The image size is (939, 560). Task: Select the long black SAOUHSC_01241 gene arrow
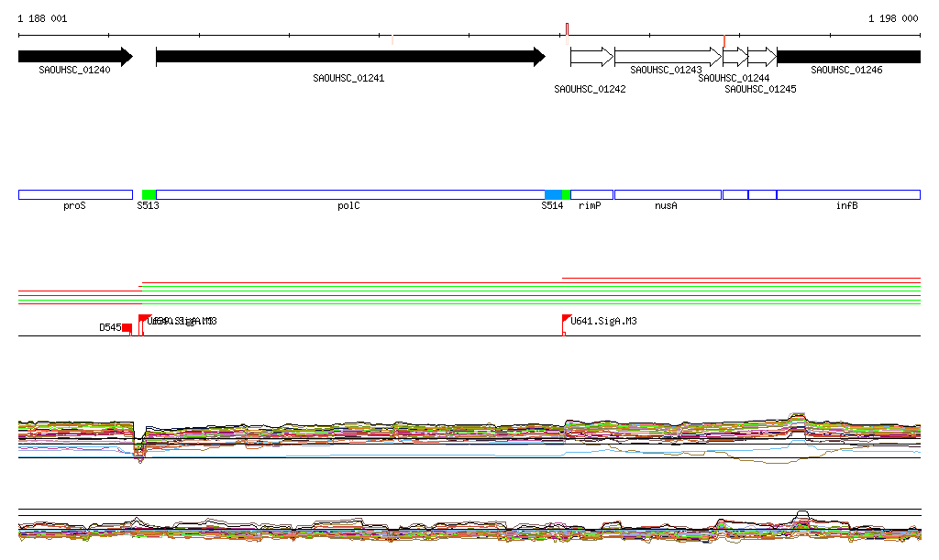click(348, 57)
